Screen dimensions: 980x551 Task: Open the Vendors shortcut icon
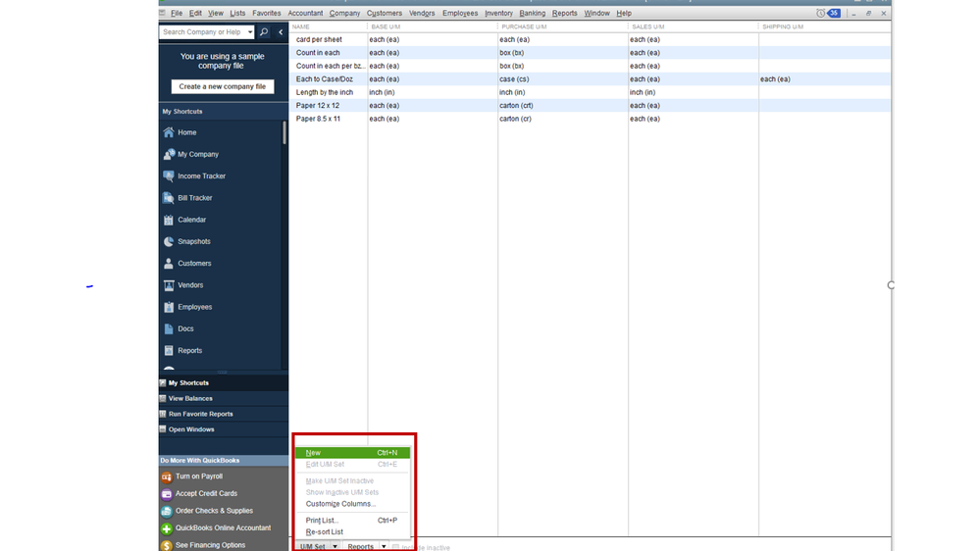tap(169, 285)
